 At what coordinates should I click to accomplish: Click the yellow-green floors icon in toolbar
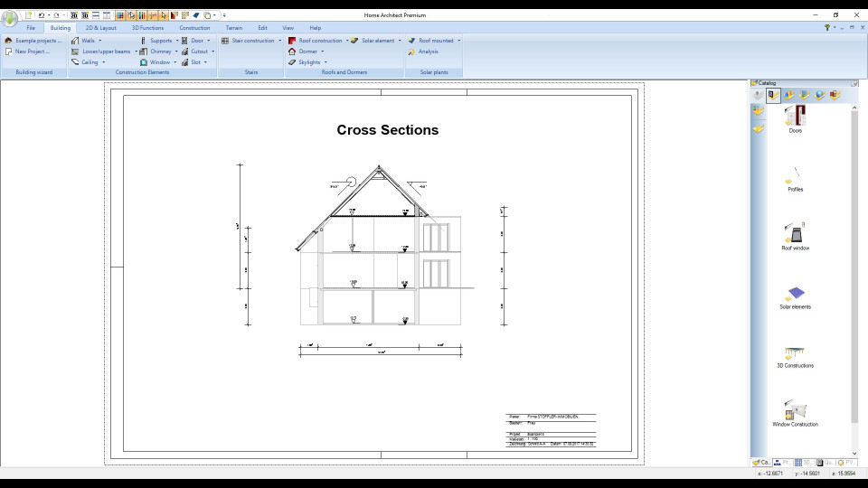click(x=185, y=15)
